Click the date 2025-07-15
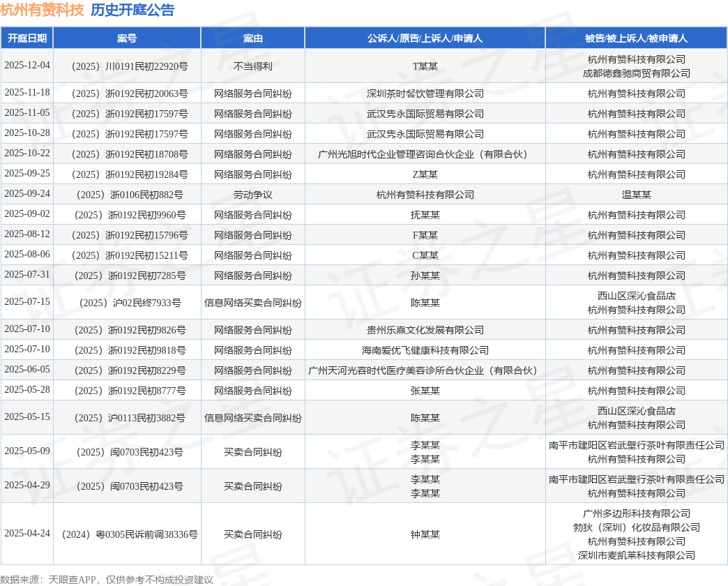Image resolution: width=728 pixels, height=586 pixels. click(27, 302)
